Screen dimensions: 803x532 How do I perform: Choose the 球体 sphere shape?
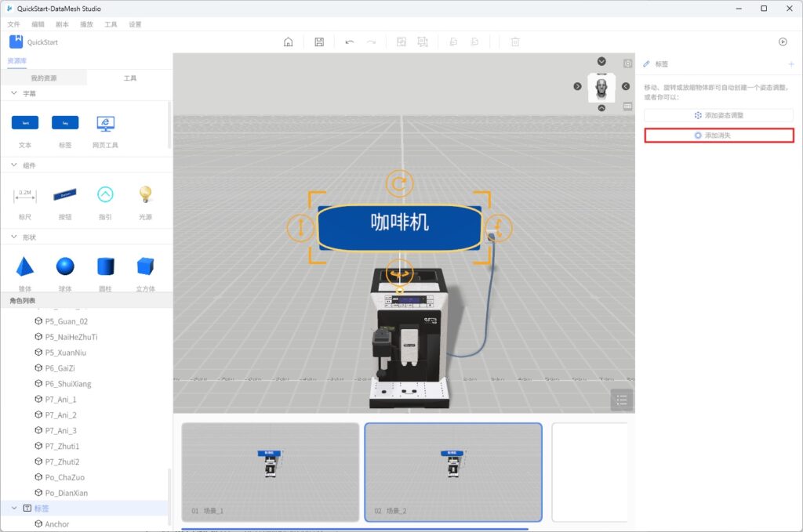coord(65,267)
